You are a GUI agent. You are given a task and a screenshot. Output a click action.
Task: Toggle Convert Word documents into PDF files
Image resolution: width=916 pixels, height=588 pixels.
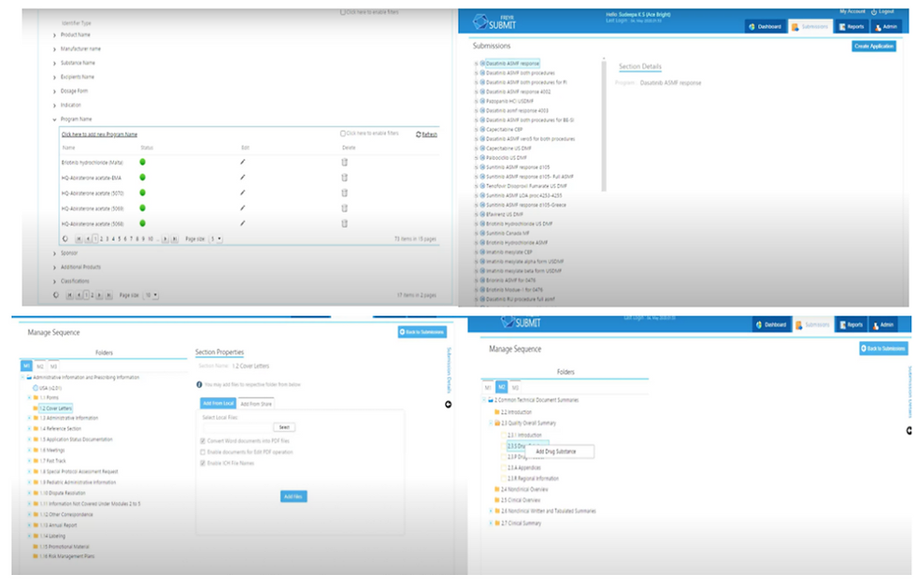[203, 441]
